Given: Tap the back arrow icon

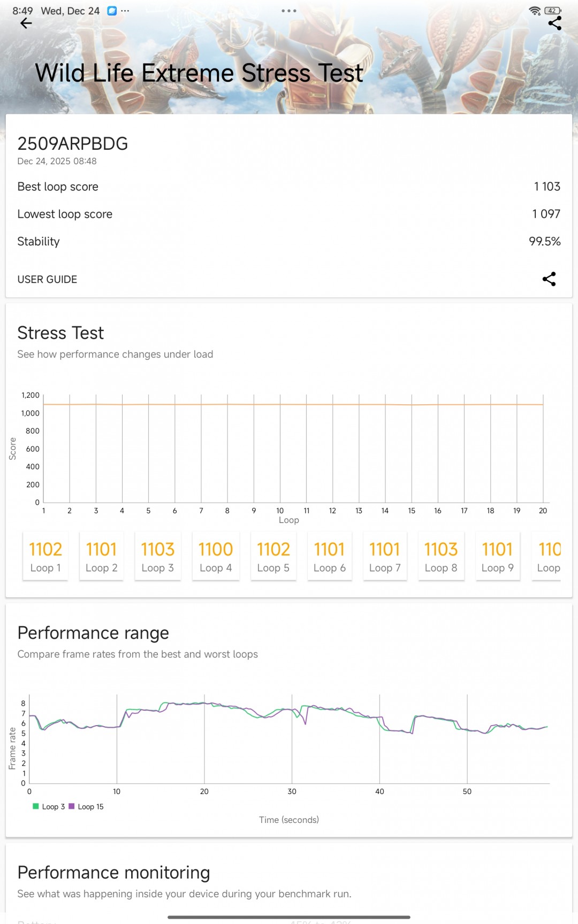Looking at the screenshot, I should (26, 23).
